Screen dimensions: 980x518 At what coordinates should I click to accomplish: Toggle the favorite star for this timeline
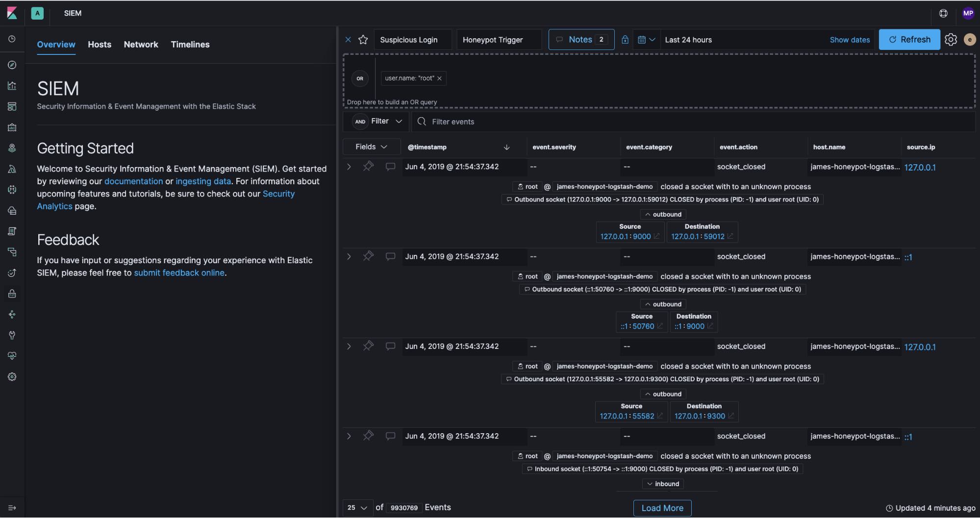(x=363, y=40)
